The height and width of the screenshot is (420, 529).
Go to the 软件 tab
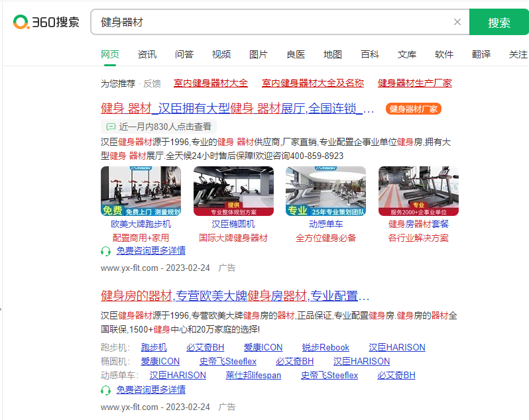(444, 54)
